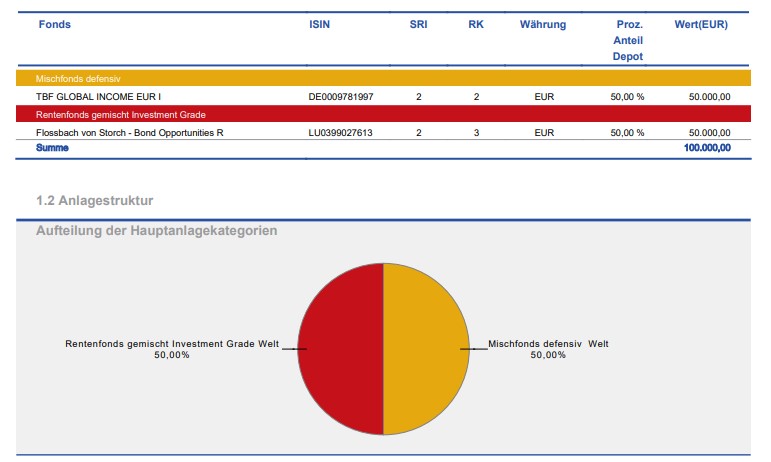The height and width of the screenshot is (462, 771).
Task: Click the SRI column header
Action: coord(418,24)
